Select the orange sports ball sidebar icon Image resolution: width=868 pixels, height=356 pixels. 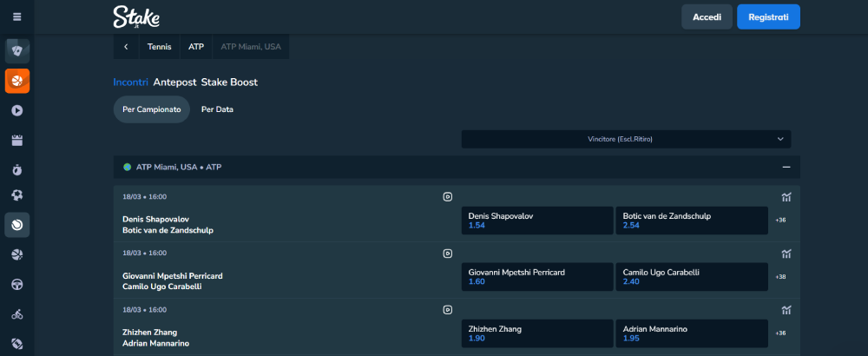(17, 81)
